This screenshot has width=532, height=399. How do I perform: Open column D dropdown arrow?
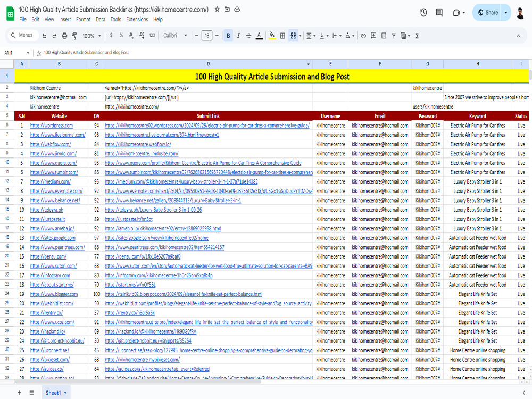pos(309,64)
